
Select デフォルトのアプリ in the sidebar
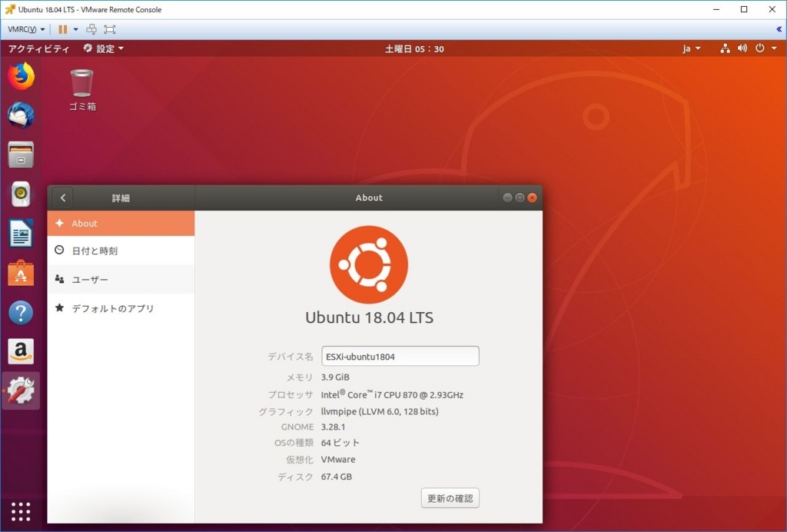click(121, 308)
